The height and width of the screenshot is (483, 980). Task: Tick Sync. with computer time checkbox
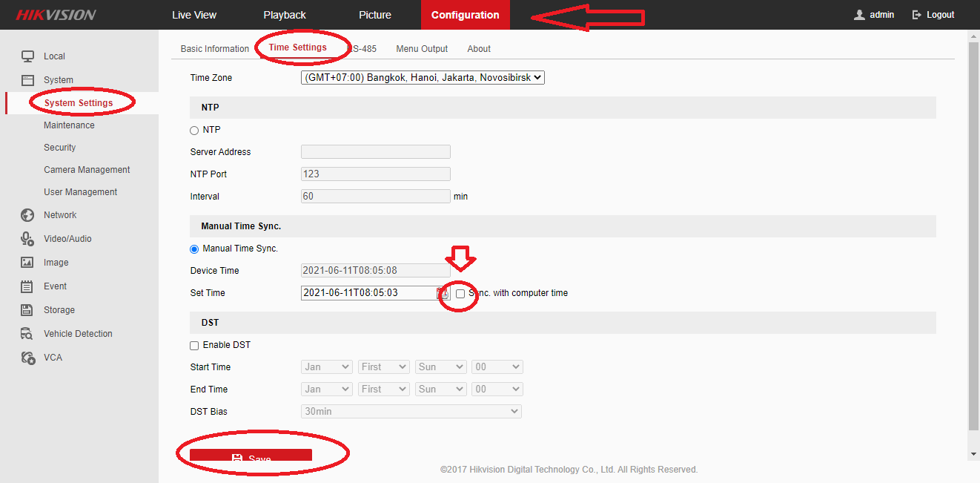(x=460, y=294)
